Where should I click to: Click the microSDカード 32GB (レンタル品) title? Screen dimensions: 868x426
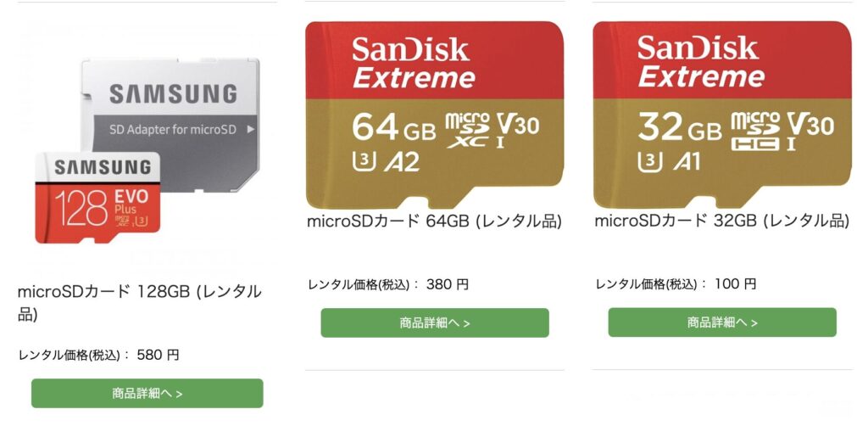pyautogui.click(x=722, y=221)
